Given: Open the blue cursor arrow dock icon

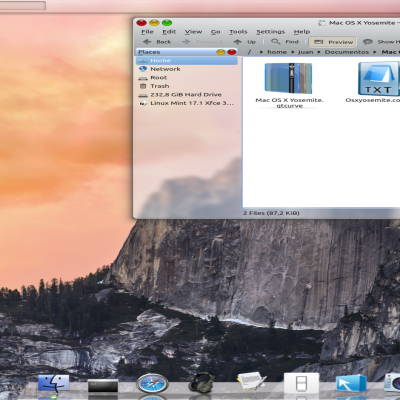Looking at the screenshot, I should point(351,383).
